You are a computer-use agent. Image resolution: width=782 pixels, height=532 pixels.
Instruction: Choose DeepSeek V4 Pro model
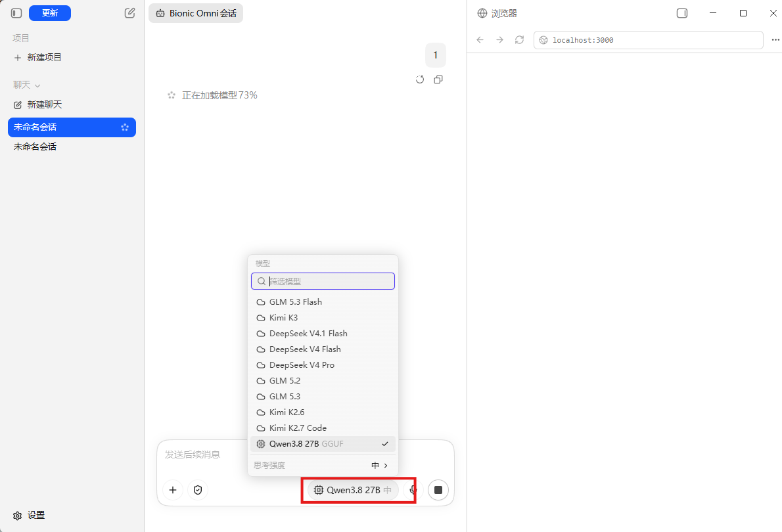[323, 365]
